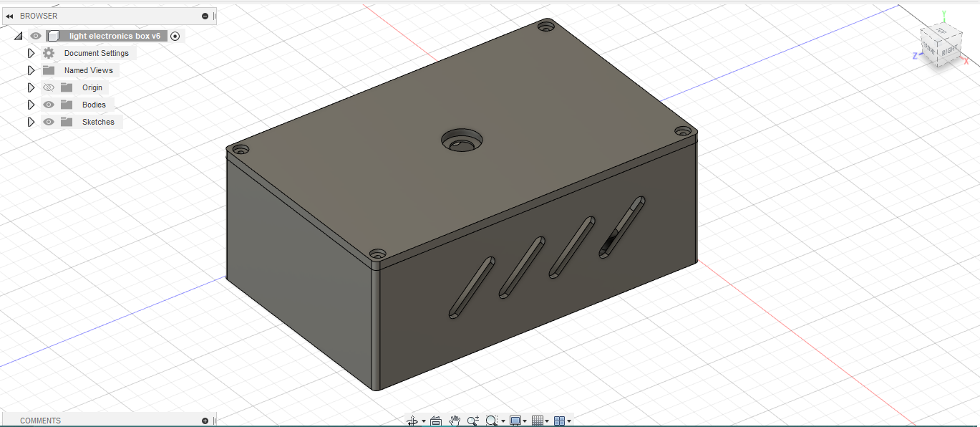Add a comment with the COMMENTS plus button
Screen dimensions: 980x427
[205, 420]
